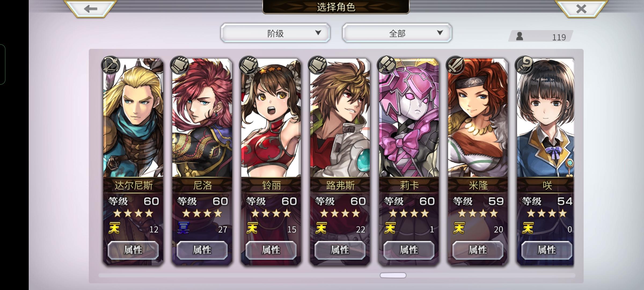Select the 莉卡 character portrait
This screenshot has width=644, height=290.
tap(409, 118)
